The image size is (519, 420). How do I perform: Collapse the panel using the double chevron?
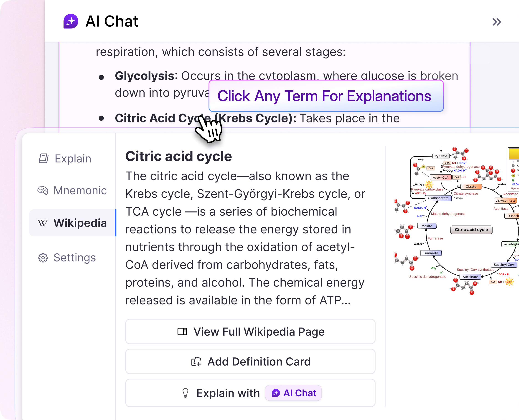click(496, 22)
